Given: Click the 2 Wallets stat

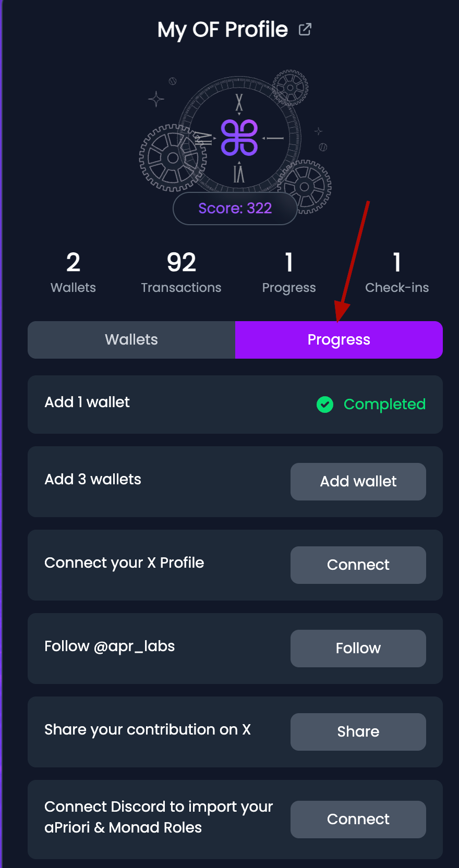Looking at the screenshot, I should tap(73, 272).
